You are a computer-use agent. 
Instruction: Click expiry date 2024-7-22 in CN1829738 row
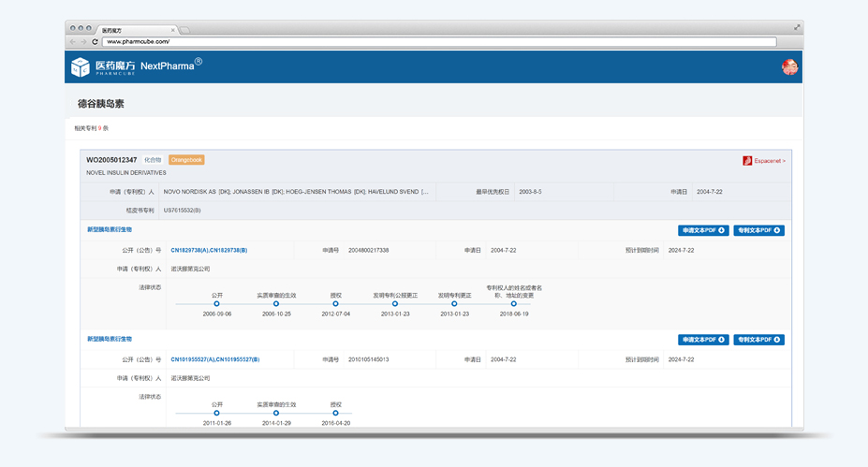click(x=681, y=250)
